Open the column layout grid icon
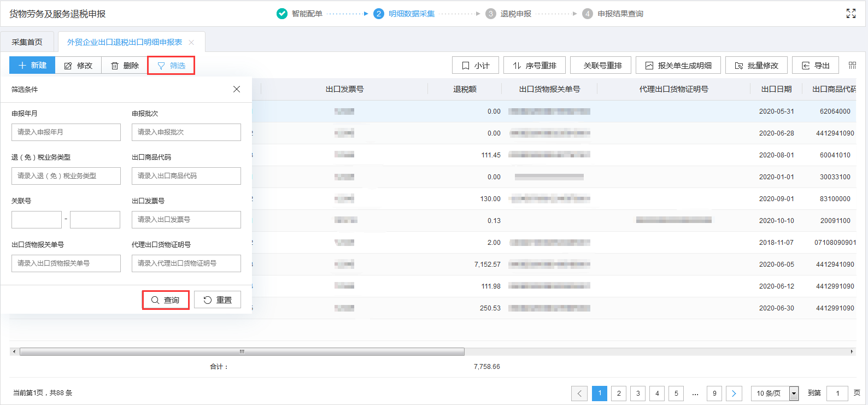The height and width of the screenshot is (405, 868). 852,66
